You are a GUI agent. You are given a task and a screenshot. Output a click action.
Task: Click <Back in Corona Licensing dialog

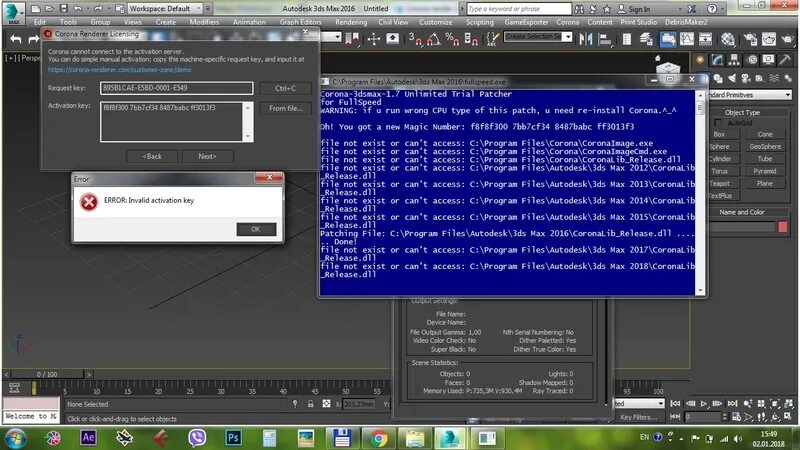pos(152,156)
